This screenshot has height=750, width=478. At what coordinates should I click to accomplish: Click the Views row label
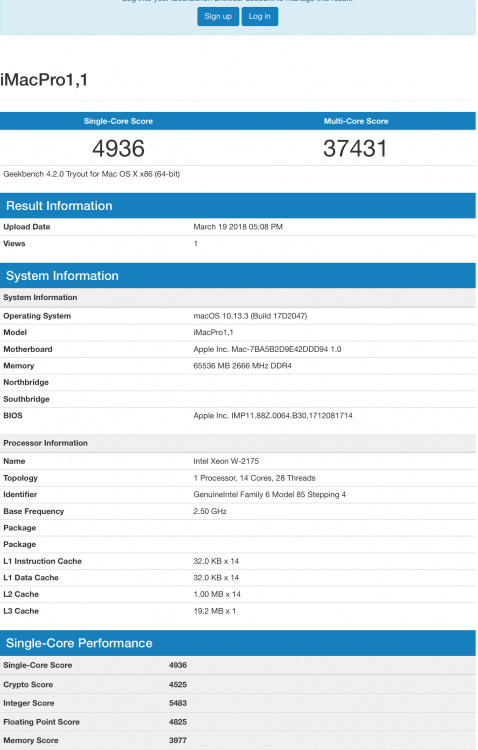14,243
